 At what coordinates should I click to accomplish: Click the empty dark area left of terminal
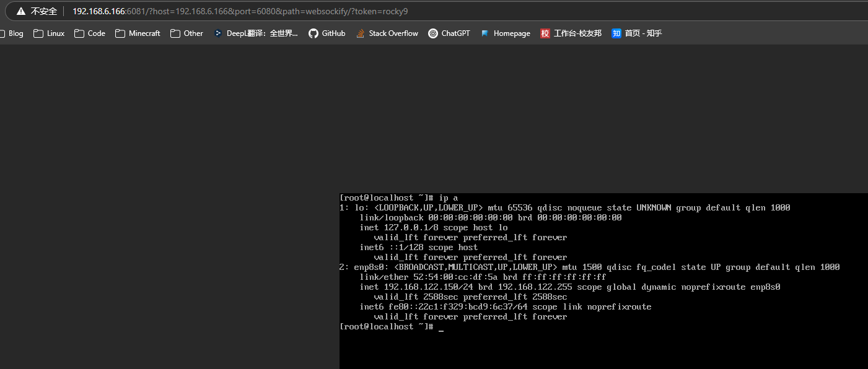[x=167, y=248]
